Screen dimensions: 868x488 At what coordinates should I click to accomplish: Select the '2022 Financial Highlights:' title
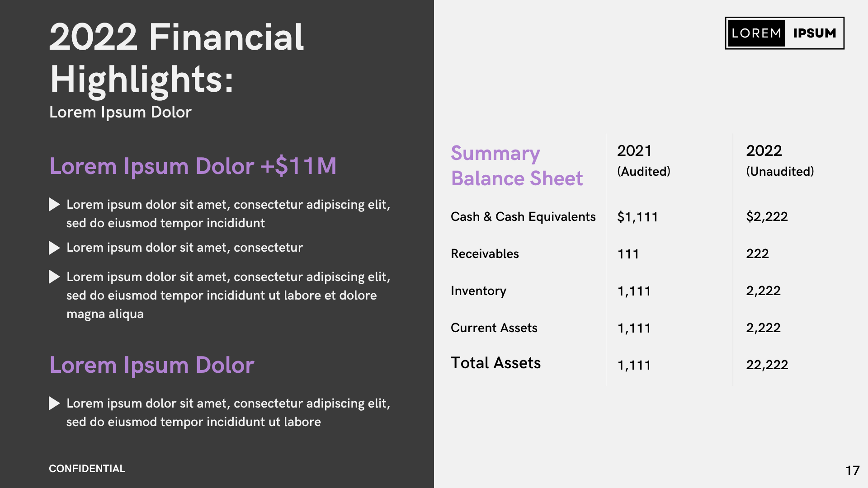[176, 58]
